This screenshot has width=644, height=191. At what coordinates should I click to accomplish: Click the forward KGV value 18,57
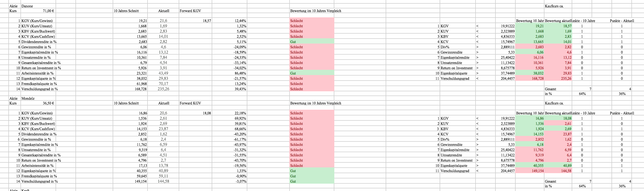(206, 21)
